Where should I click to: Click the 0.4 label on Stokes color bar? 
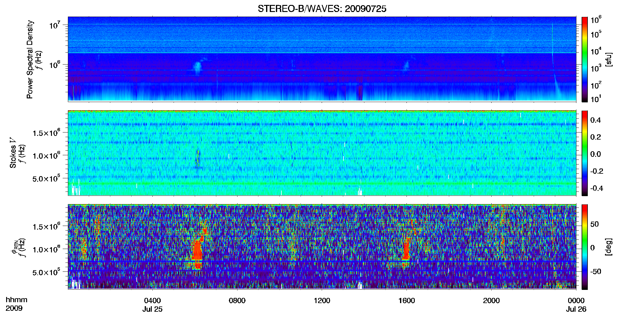coord(595,120)
